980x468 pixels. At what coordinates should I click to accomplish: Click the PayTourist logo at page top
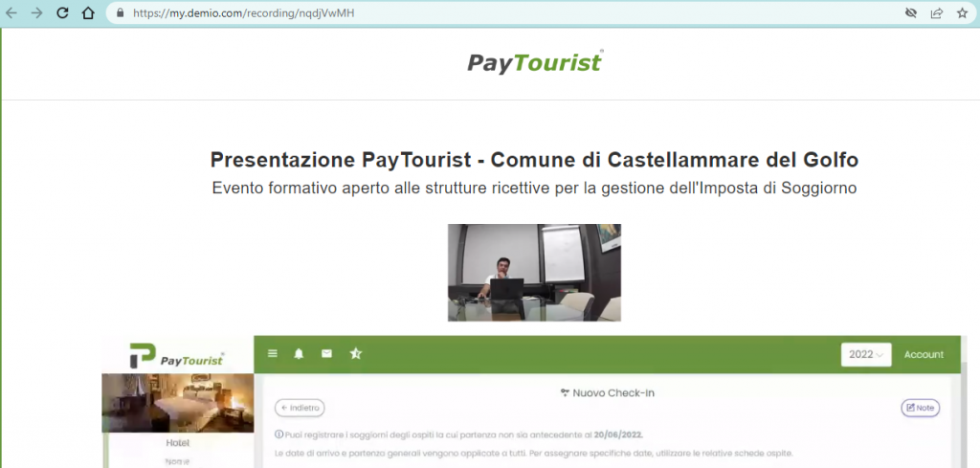[534, 62]
